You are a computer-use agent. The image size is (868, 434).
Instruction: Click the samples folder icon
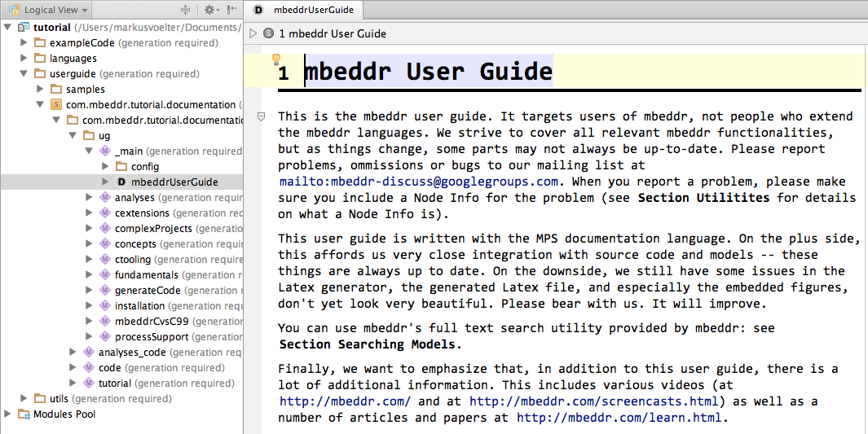(56, 89)
